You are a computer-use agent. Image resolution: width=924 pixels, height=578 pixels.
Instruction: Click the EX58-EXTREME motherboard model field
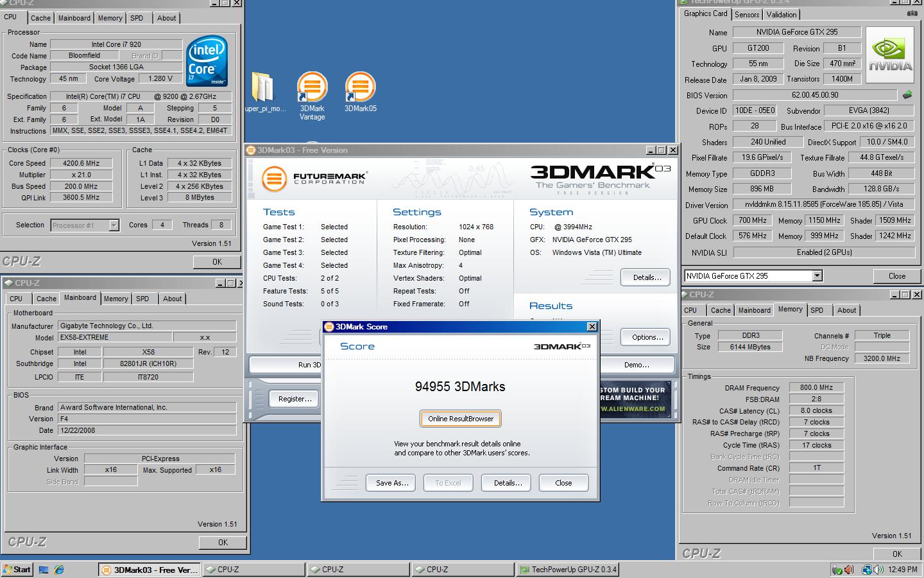[x=114, y=337]
